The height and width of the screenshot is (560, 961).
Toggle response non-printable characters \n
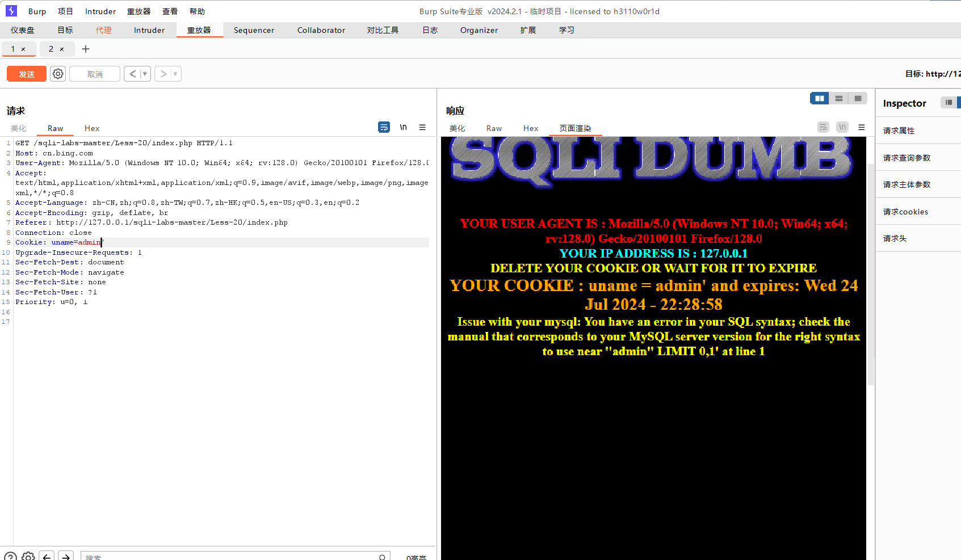[x=842, y=127]
